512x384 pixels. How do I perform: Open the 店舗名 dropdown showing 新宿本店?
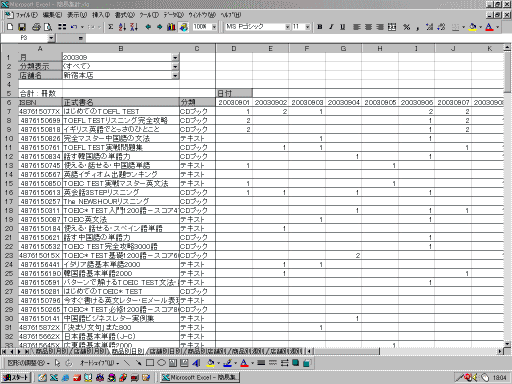click(x=175, y=75)
